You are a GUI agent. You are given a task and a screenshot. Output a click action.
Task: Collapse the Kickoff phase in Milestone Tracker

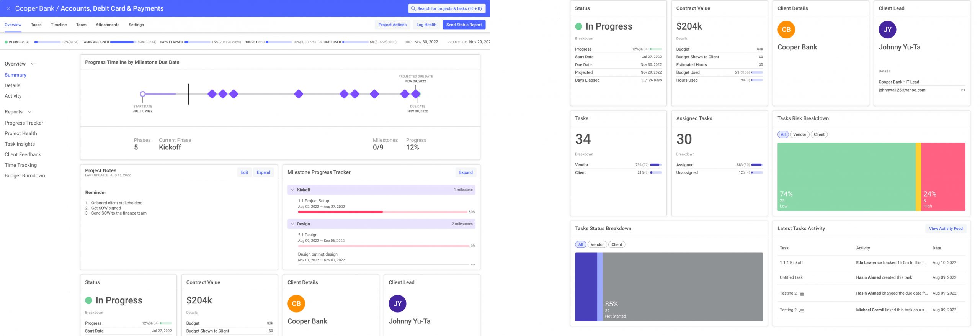point(292,190)
